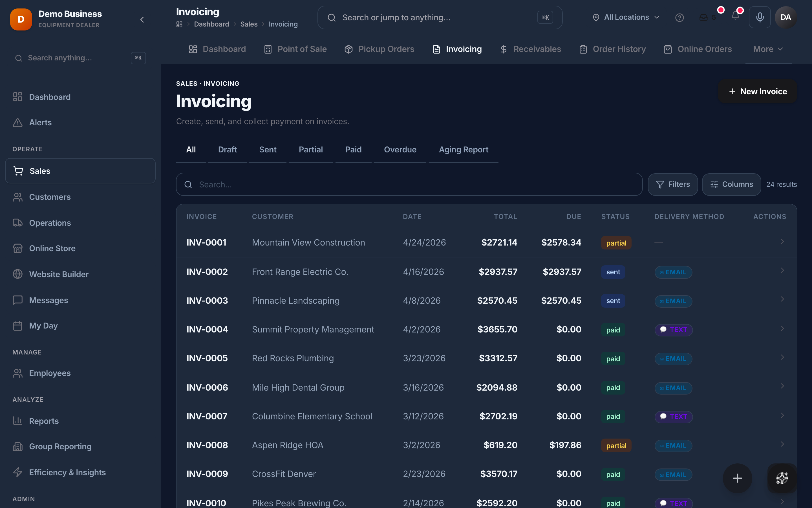Open Dashboard in the left sidebar
This screenshot has width=812, height=508.
80,97
